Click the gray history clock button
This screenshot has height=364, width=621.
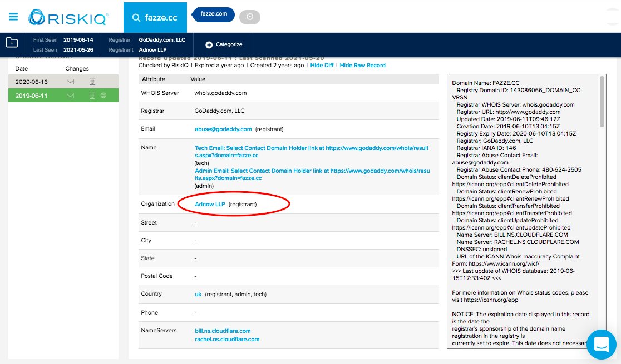pos(250,17)
